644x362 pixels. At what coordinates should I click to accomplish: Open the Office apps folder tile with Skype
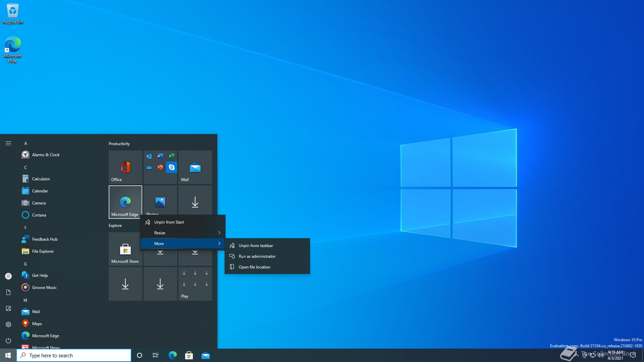[x=160, y=167]
